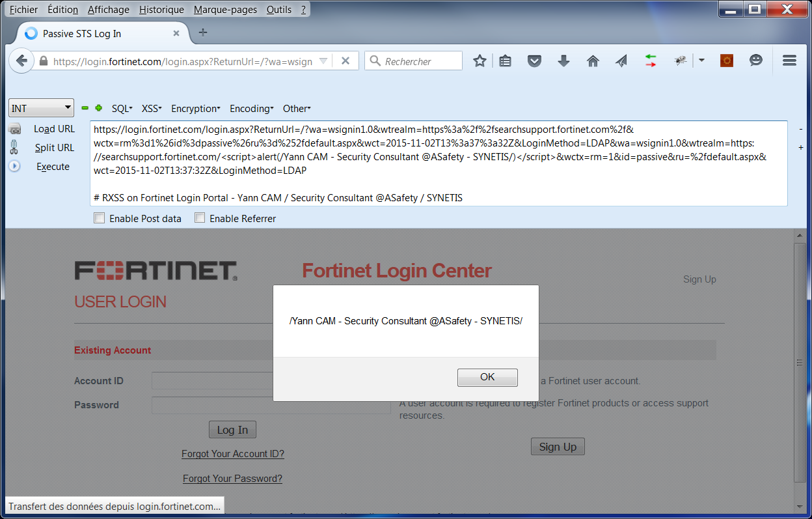The image size is (812, 519).
Task: Click the Sign Up link at top right
Action: [x=699, y=279]
